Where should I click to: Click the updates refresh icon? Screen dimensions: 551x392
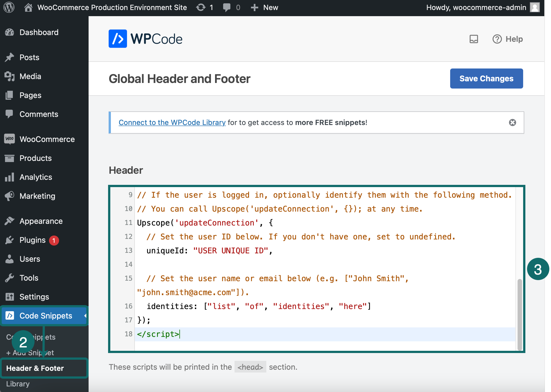(x=201, y=8)
